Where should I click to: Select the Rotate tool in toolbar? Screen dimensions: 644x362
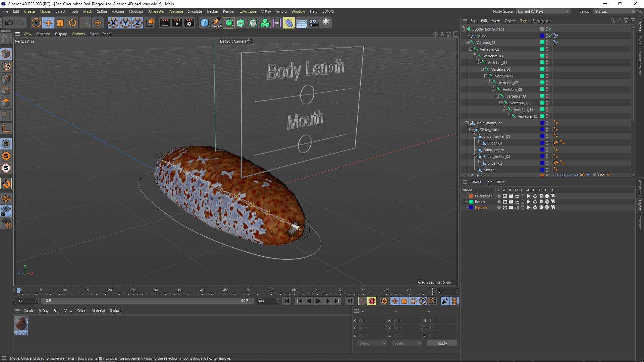pyautogui.click(x=72, y=22)
